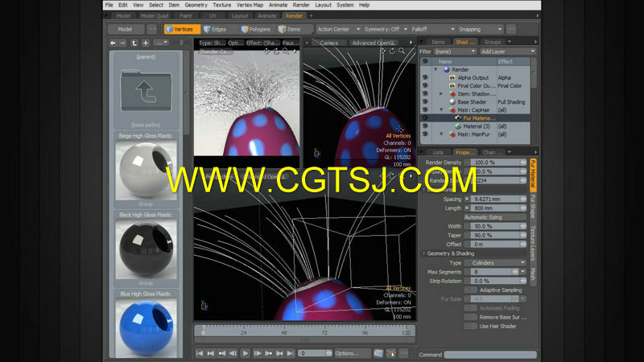This screenshot has height=362, width=644.
Task: Open the Filter (none) dropdown
Action: tap(455, 51)
